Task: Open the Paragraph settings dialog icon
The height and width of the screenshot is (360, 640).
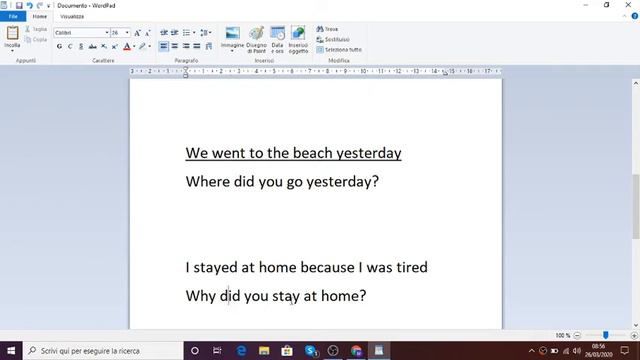Action: click(x=209, y=46)
